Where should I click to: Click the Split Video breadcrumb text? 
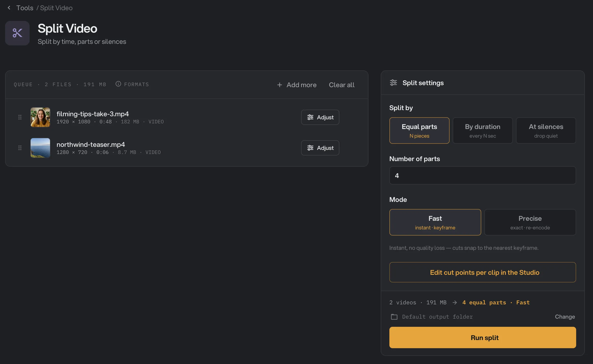click(x=56, y=8)
